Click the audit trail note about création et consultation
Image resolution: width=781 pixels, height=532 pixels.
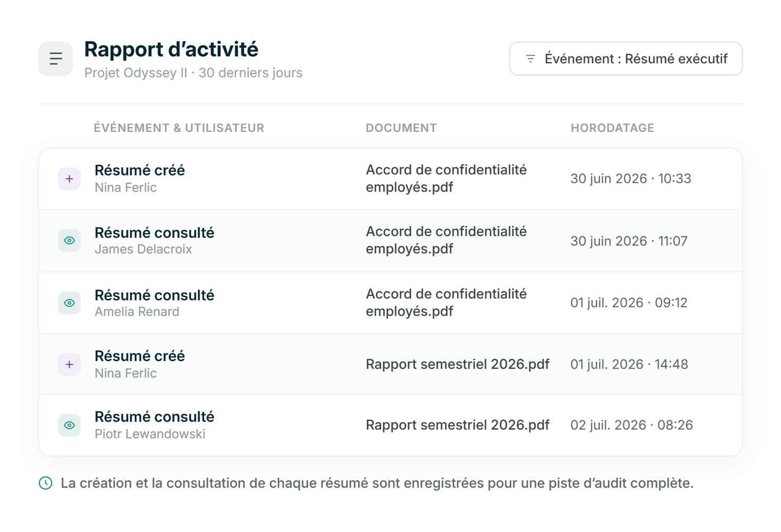[x=377, y=483]
